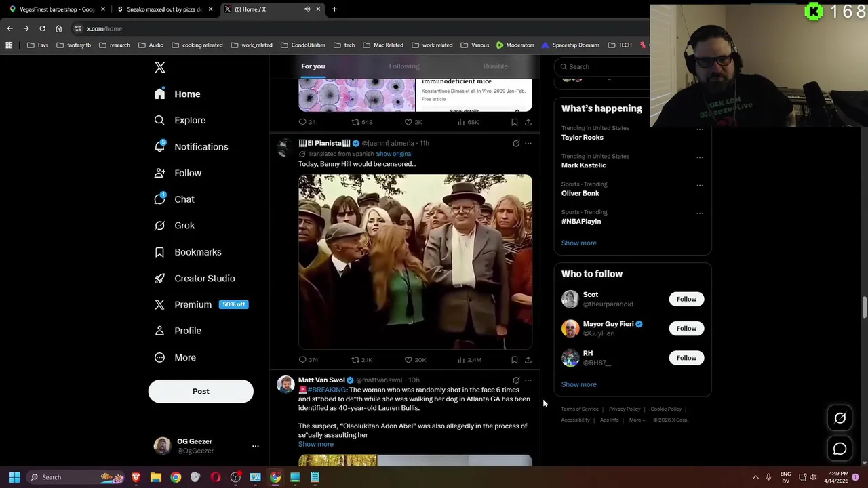868x488 pixels.
Task: Open Premium 50% off in sidebar
Action: tap(201, 304)
